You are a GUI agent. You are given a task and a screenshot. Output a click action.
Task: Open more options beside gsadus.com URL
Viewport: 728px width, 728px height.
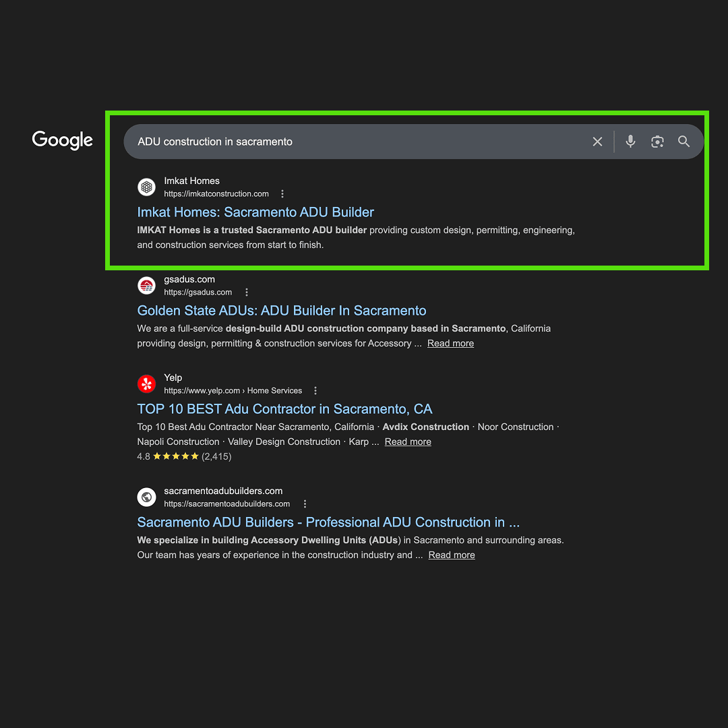(x=247, y=292)
